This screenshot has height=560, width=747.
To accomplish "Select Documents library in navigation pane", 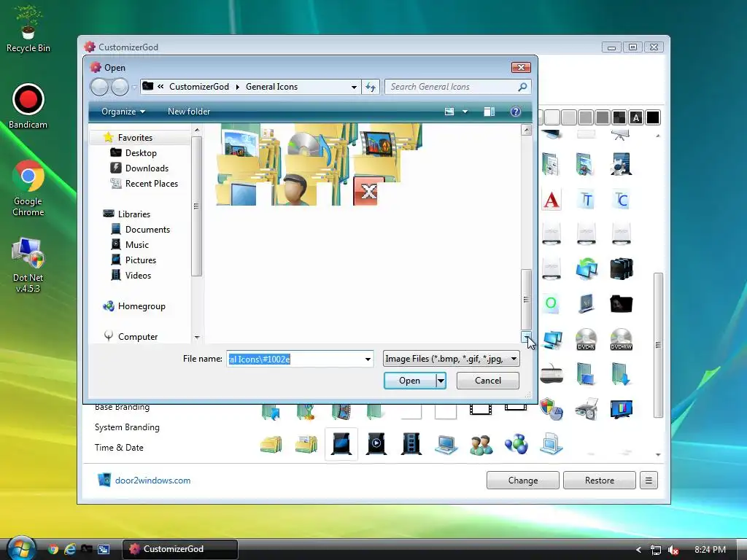I will (x=147, y=230).
